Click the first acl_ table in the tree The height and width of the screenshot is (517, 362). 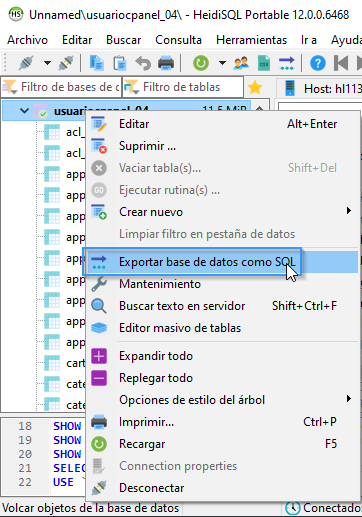[x=64, y=132]
